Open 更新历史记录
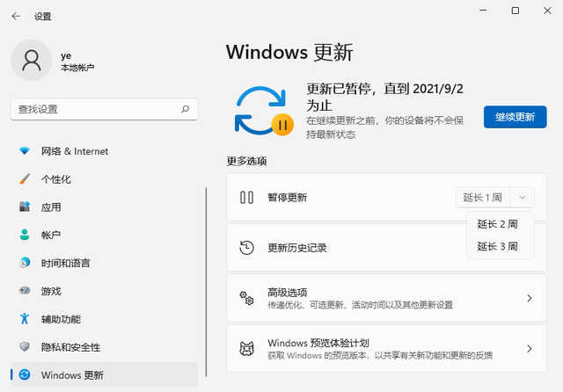Screen dimensions: 563x392 386,248
